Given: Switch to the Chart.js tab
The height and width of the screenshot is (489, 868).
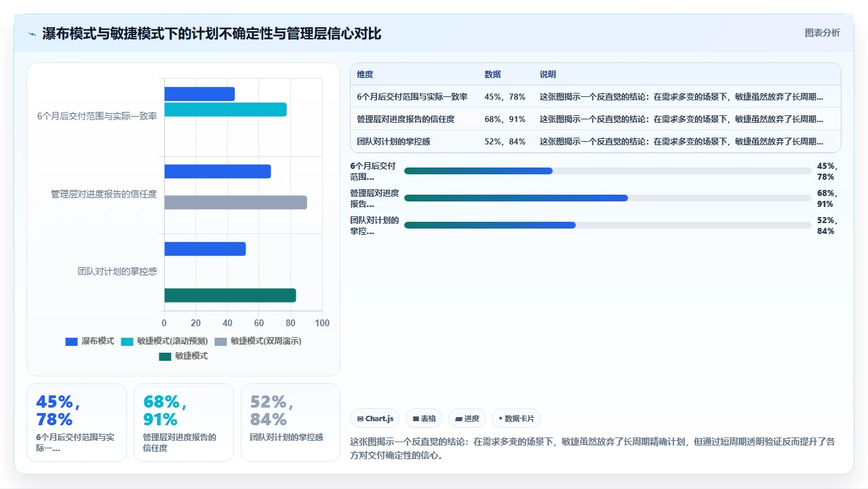Looking at the screenshot, I should coord(375,418).
